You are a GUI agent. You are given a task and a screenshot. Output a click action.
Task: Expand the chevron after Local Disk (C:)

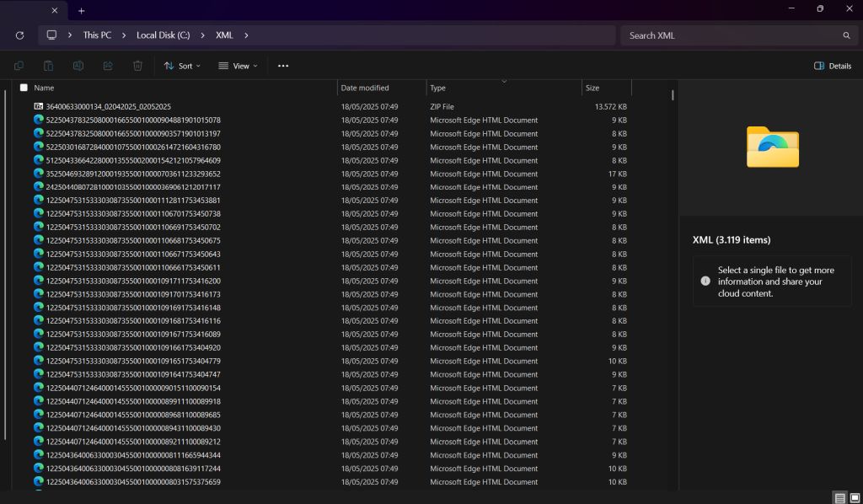point(203,35)
